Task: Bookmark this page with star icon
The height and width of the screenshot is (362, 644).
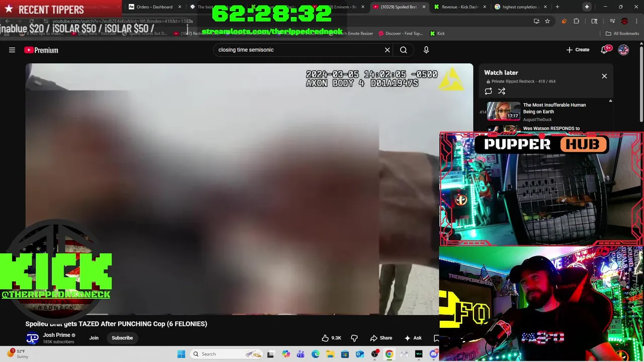Action: point(547,21)
